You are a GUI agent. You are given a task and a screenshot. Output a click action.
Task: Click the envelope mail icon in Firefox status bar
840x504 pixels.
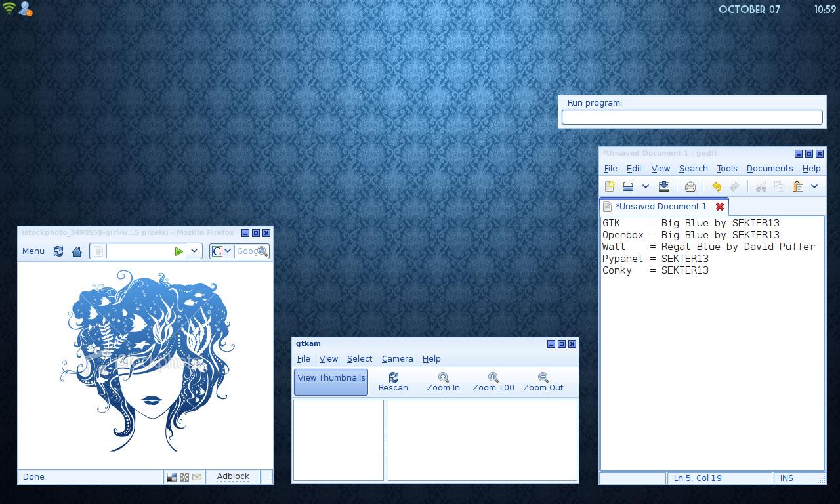(x=197, y=477)
